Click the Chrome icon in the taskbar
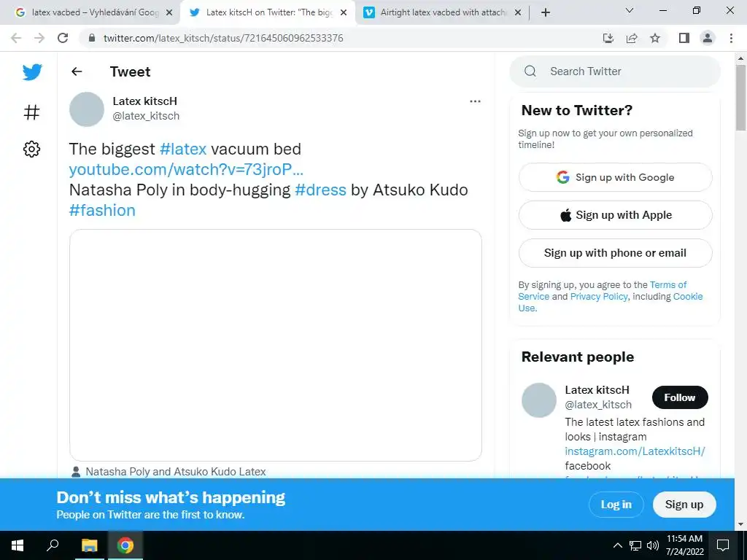Viewport: 747px width, 560px height. 125,545
